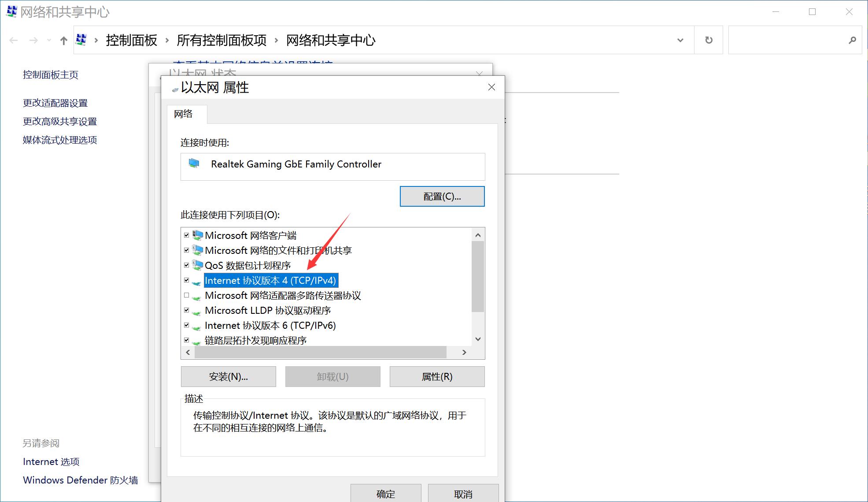
Task: Click 确定 to confirm
Action: 386,494
